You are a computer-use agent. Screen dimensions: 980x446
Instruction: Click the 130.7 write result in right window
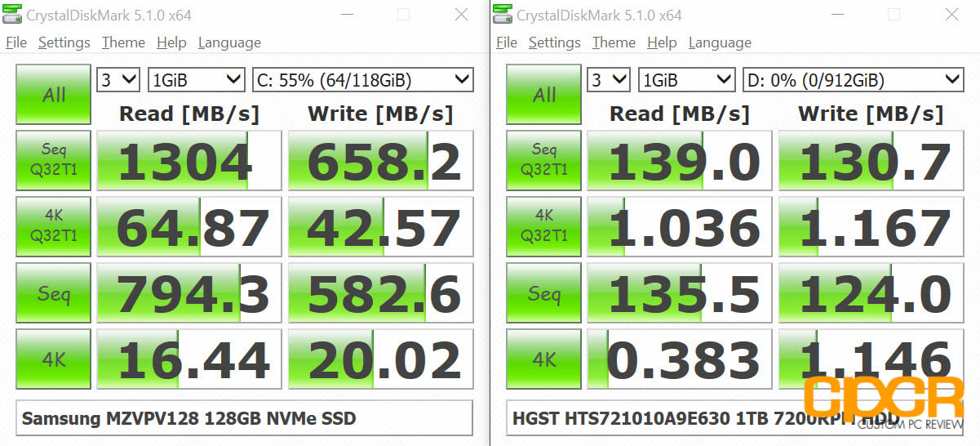point(871,161)
